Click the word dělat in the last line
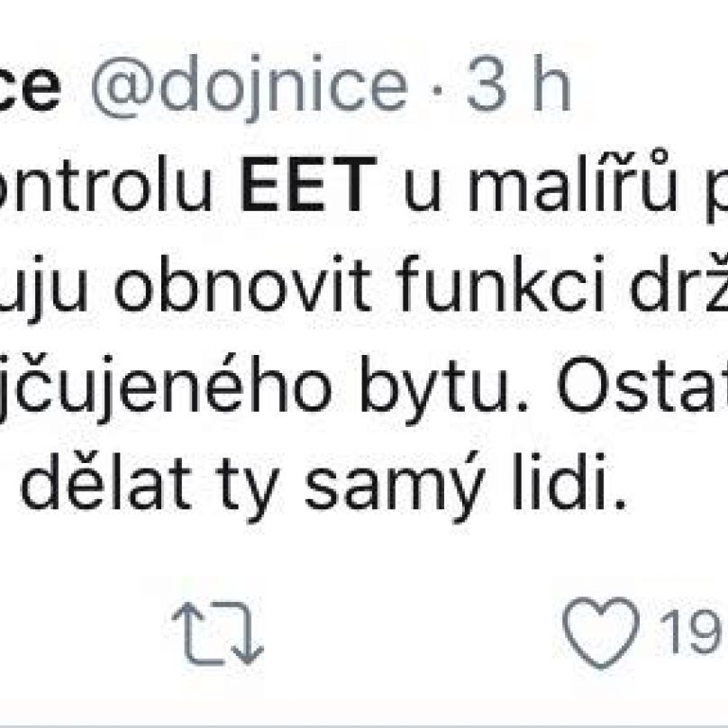Image resolution: width=728 pixels, height=728 pixels. (106, 482)
